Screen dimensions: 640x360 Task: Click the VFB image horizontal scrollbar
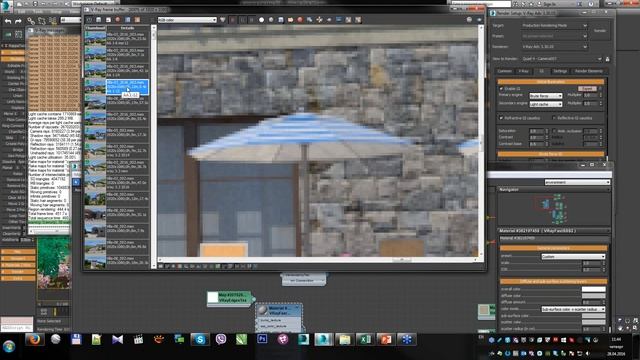click(318, 260)
